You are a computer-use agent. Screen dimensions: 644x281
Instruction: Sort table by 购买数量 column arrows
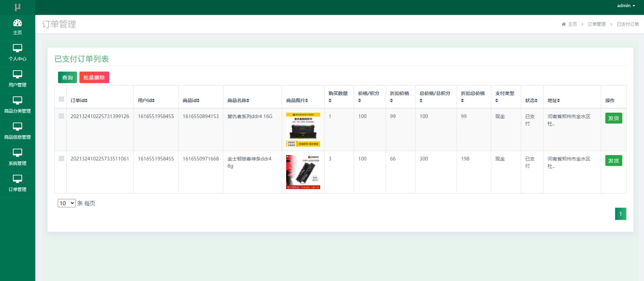(330, 101)
